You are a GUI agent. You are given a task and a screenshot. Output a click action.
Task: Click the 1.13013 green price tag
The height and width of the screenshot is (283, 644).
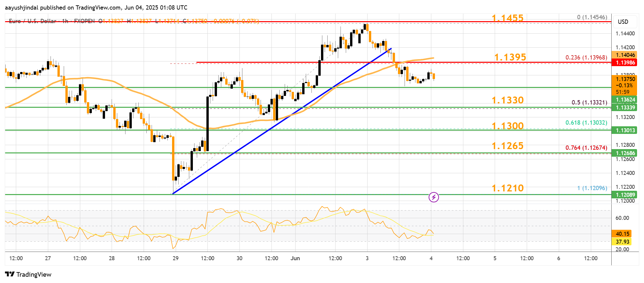(x=625, y=130)
